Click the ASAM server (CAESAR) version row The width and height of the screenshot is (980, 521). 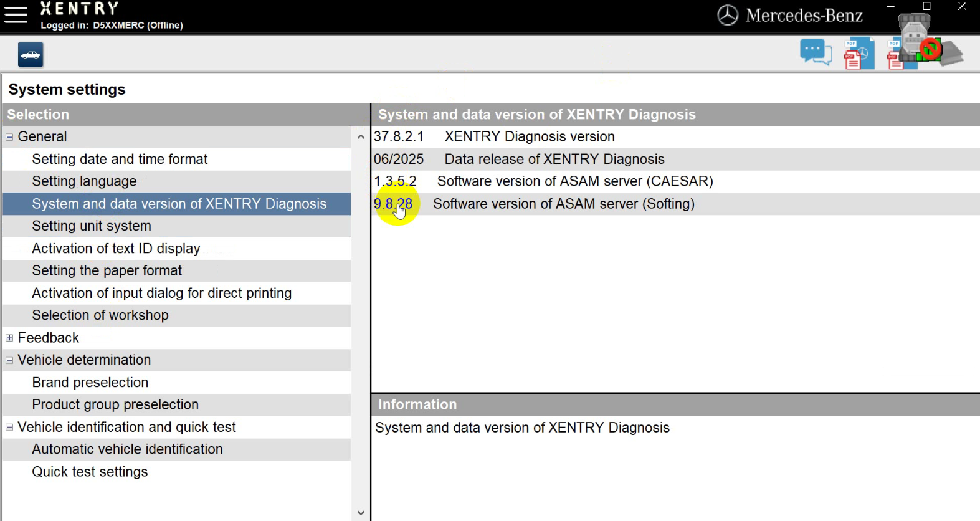click(x=675, y=181)
